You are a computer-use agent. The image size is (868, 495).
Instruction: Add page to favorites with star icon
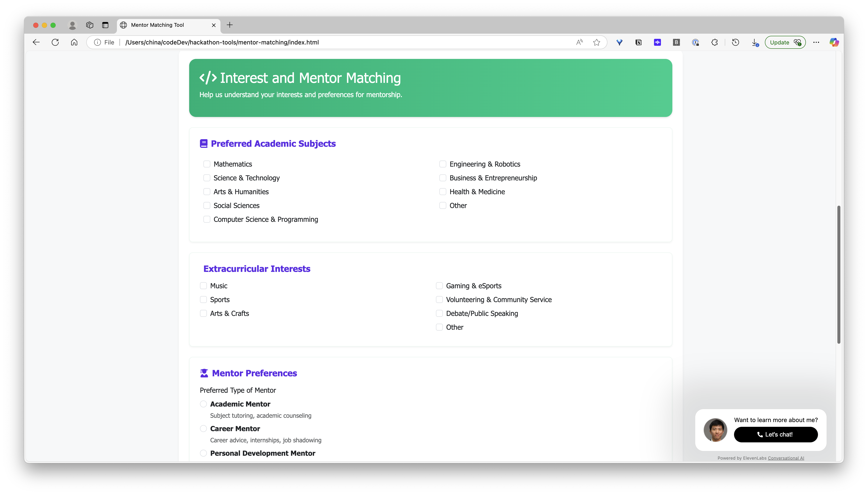[x=596, y=42]
